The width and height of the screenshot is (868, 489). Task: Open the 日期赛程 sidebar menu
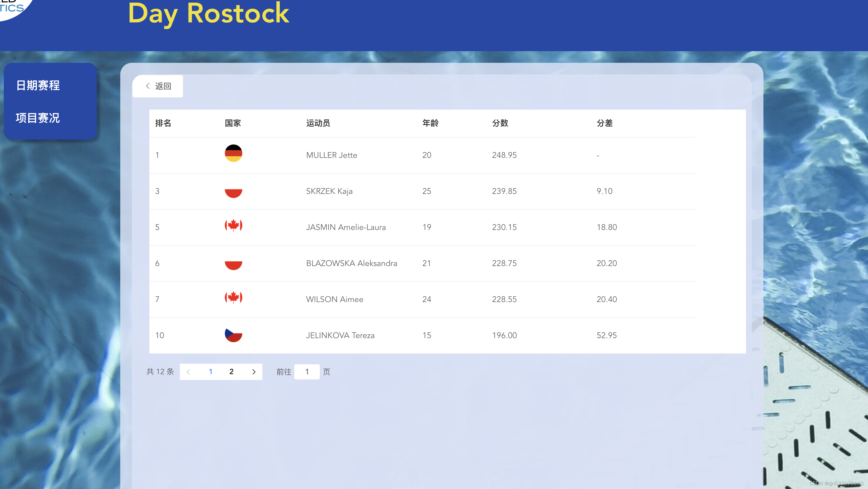click(x=38, y=85)
